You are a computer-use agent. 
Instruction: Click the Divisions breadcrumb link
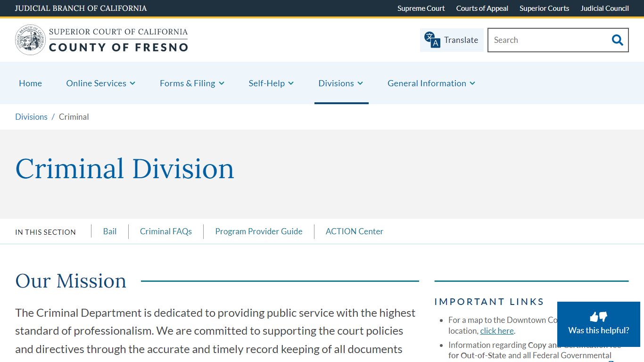point(31,117)
